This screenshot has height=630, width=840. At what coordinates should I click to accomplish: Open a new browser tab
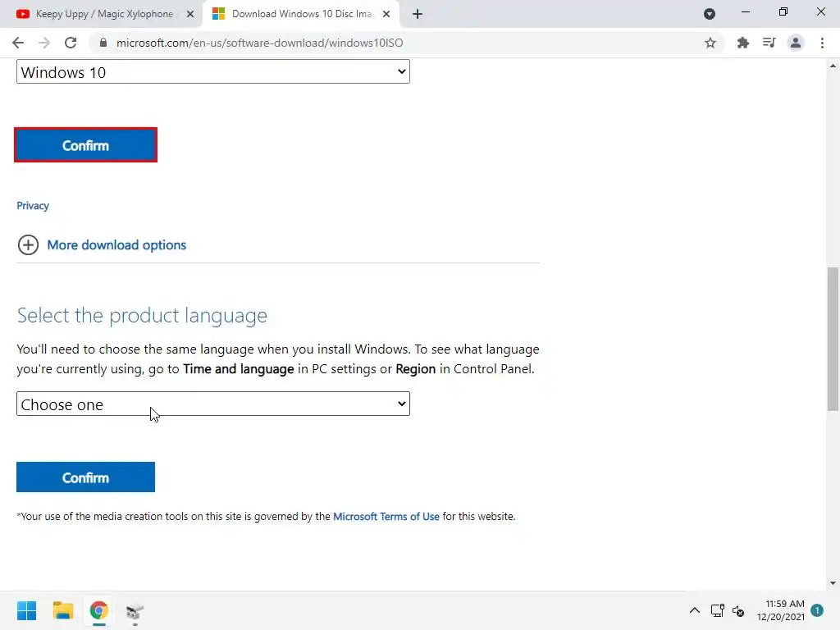click(x=418, y=14)
